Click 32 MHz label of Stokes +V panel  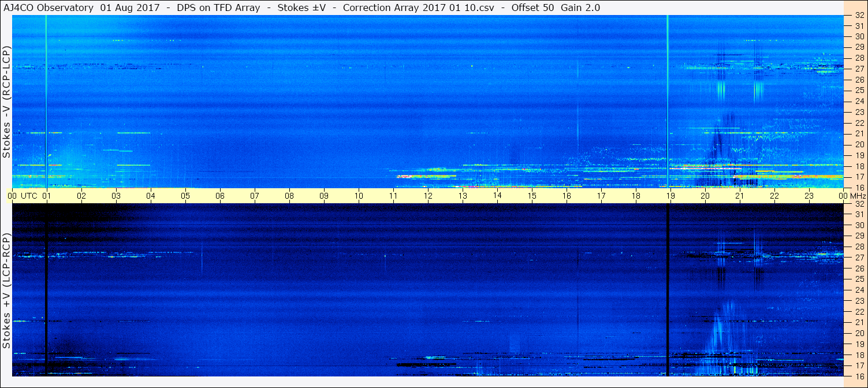click(859, 203)
